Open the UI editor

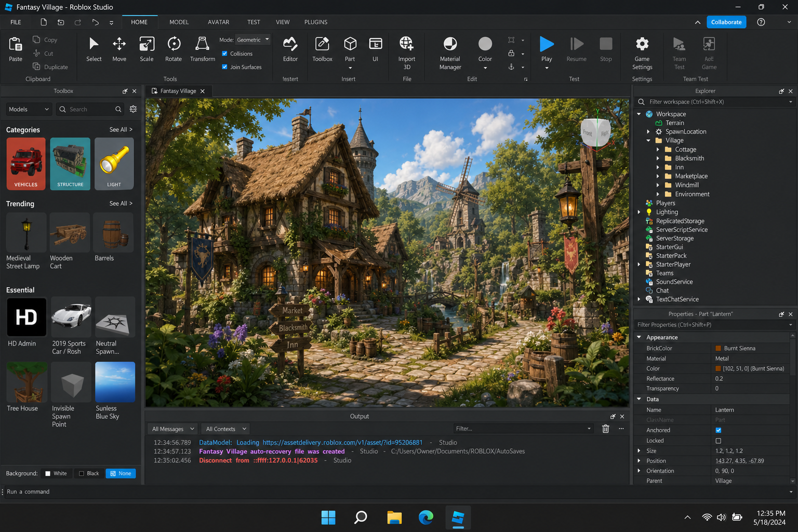click(375, 49)
